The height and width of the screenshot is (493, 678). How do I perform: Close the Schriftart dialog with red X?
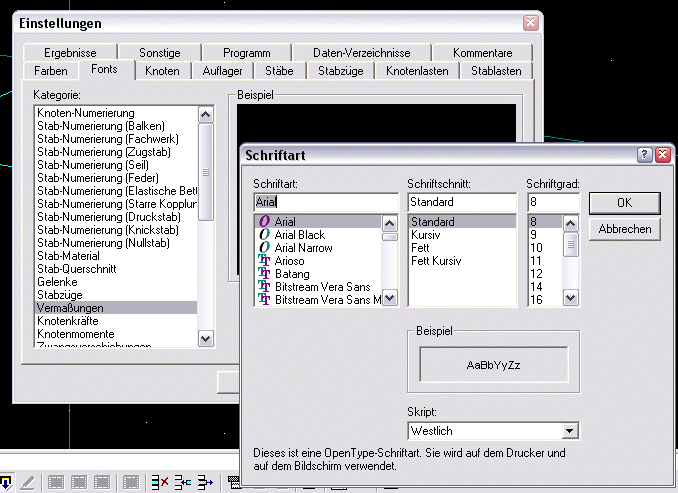[662, 154]
